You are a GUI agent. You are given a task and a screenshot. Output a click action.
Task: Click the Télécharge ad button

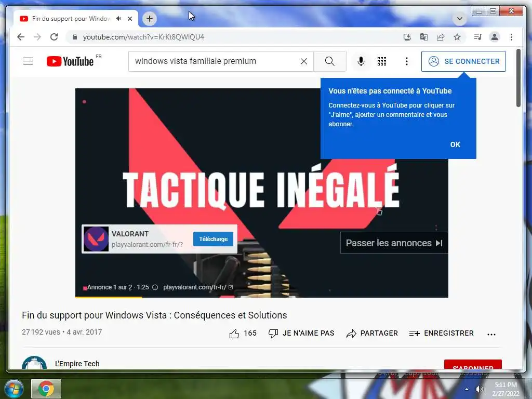tap(213, 239)
